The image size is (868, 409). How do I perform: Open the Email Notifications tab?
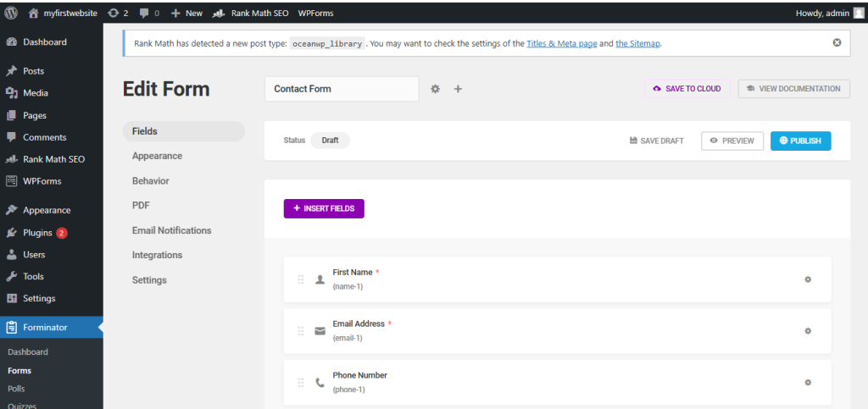[x=171, y=230]
